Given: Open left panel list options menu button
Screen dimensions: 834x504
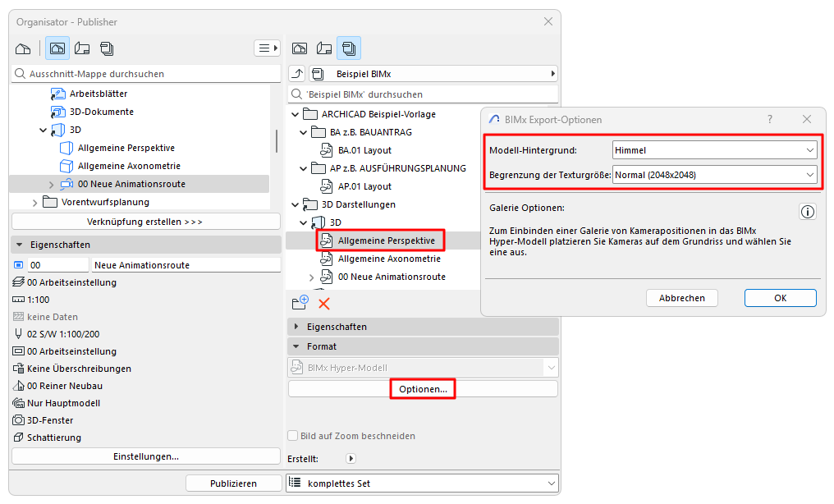Looking at the screenshot, I should pos(267,48).
